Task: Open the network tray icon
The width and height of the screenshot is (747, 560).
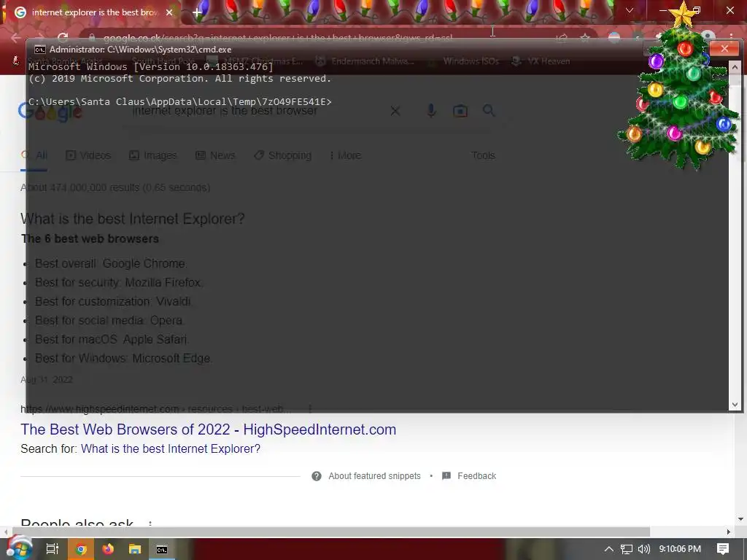Action: click(x=627, y=549)
